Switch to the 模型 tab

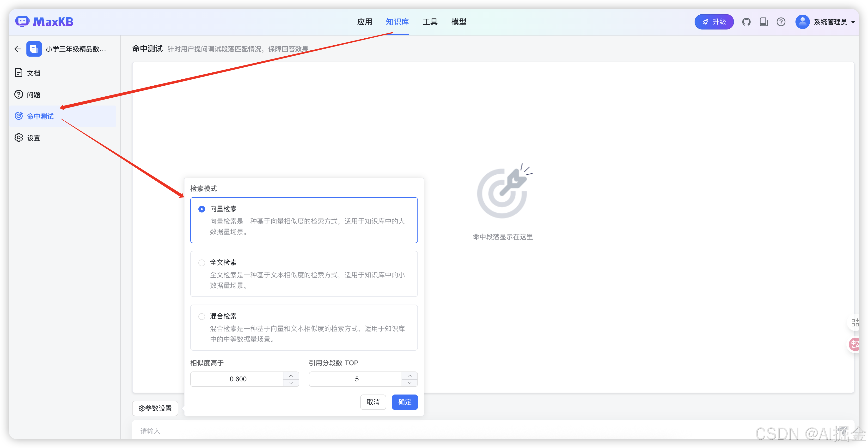click(x=458, y=22)
